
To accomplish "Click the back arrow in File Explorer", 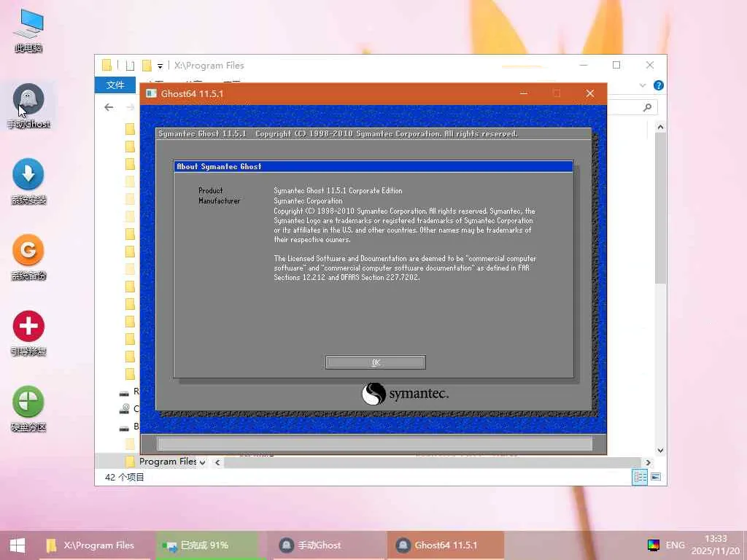I will point(109,107).
